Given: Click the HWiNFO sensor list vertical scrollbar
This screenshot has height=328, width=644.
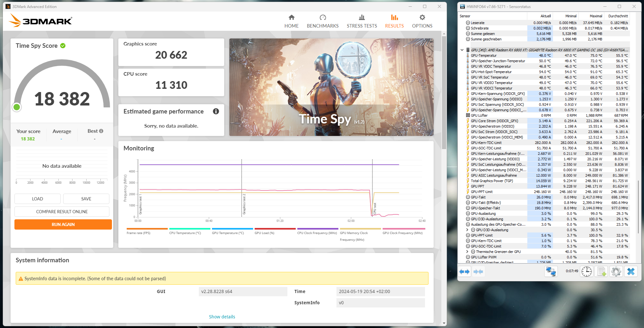Looking at the screenshot, I should click(x=638, y=207).
